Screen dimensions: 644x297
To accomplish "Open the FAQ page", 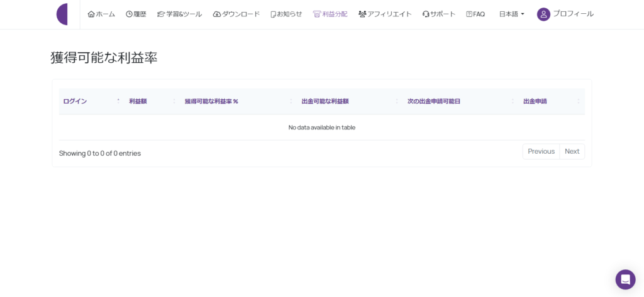I will (475, 14).
